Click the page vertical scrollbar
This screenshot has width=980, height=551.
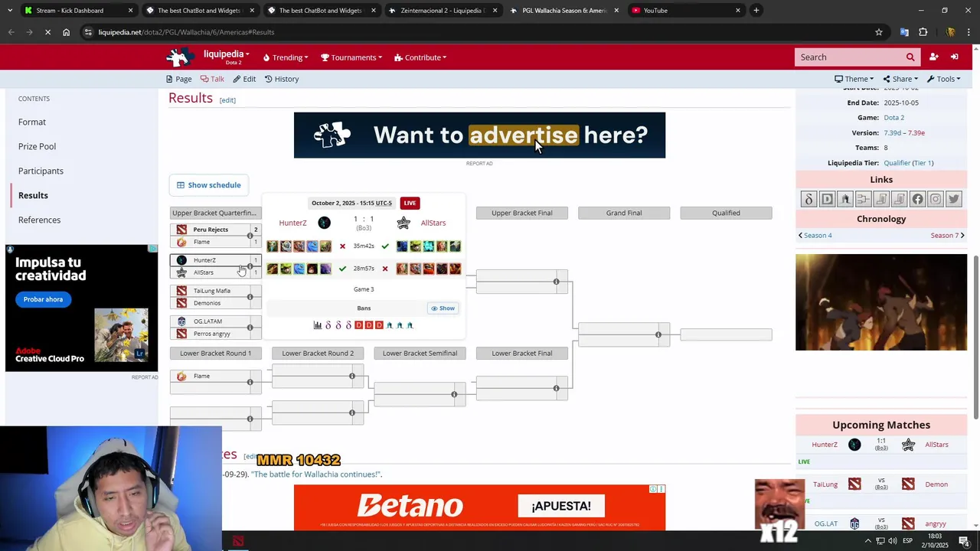[x=975, y=337]
